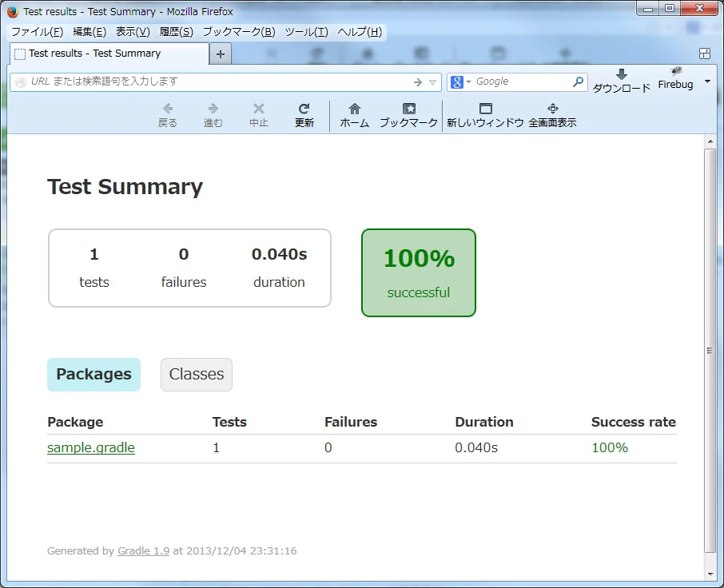This screenshot has width=724, height=588.
Task: Click the Failures column header
Action: click(x=351, y=422)
